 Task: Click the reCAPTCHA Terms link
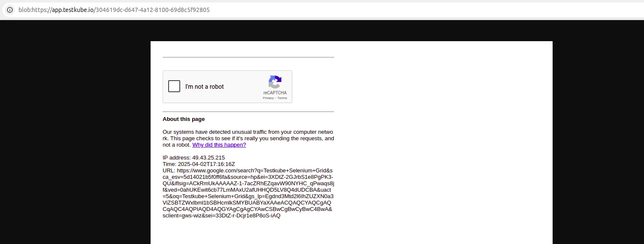pos(282,98)
